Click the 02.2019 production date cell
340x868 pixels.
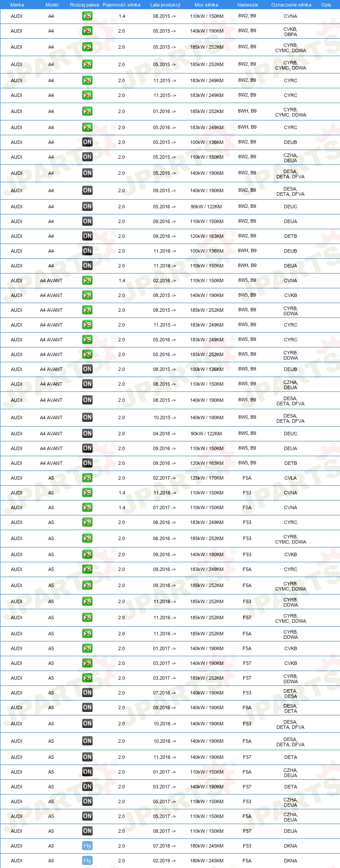164,861
